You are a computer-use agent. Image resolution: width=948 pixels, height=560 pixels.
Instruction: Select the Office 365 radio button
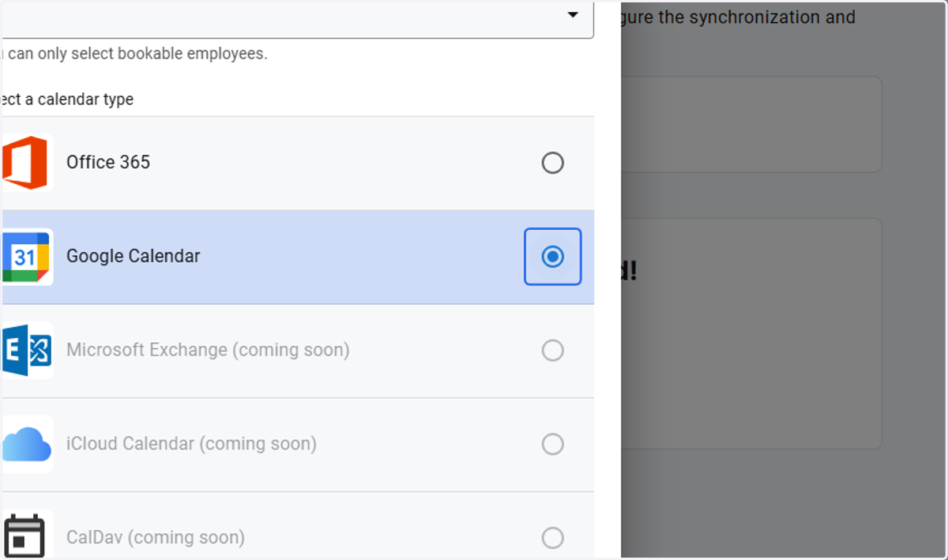click(552, 163)
